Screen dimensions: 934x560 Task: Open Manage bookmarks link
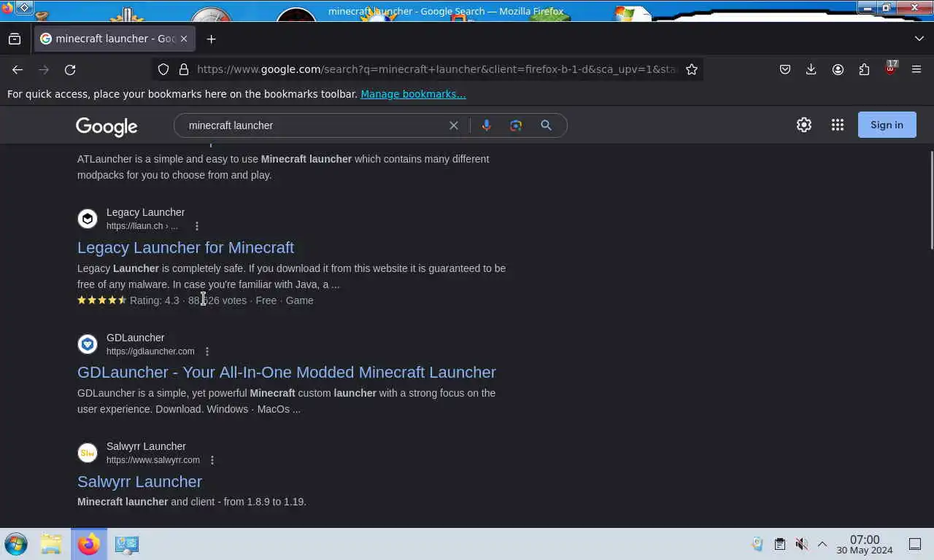coord(413,94)
